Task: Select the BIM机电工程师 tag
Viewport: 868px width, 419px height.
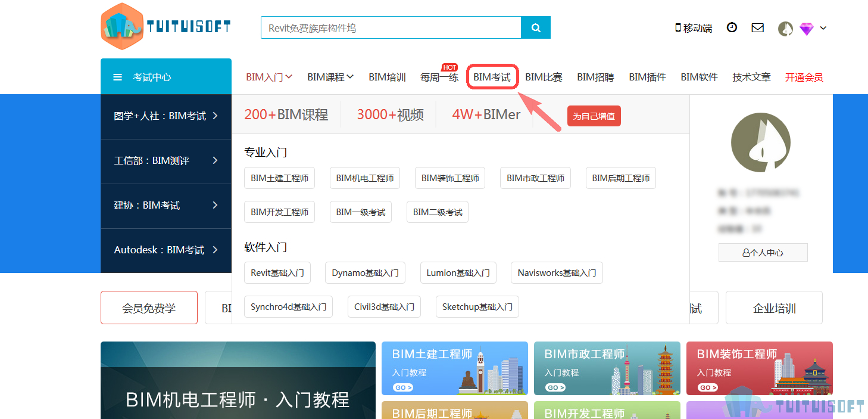Action: [x=365, y=178]
